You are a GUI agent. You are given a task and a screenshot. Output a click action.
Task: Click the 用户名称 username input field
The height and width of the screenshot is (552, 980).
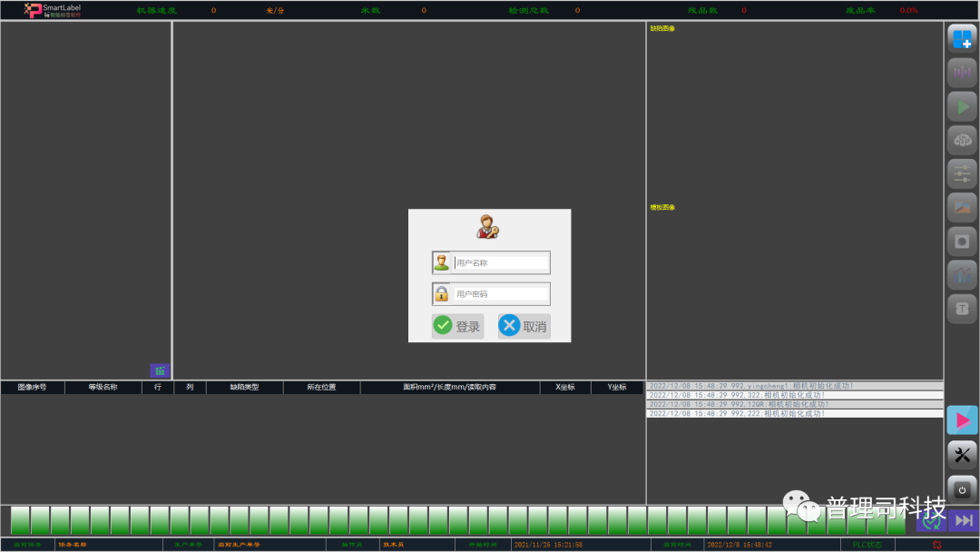tap(501, 263)
